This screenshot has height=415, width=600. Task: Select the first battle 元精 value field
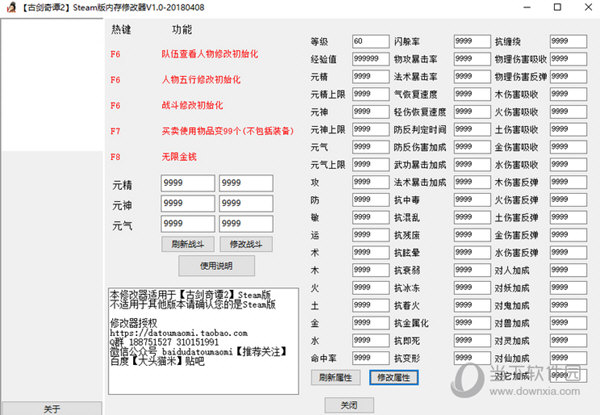188,183
